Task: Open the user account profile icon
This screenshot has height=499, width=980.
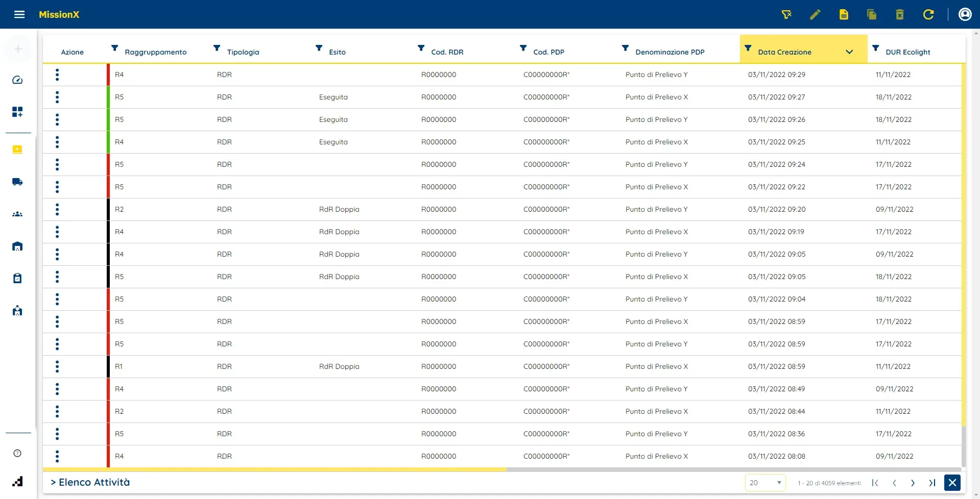Action: (x=965, y=14)
